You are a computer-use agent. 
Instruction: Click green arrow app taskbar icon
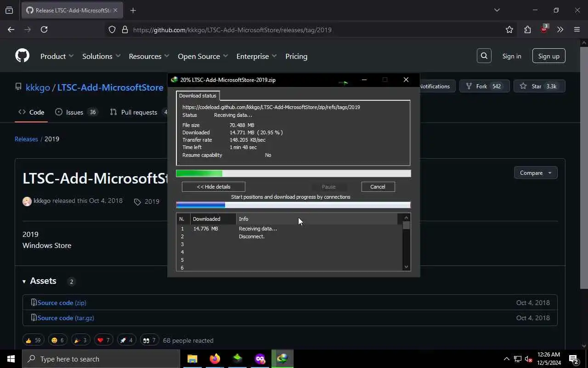pyautogui.click(x=237, y=359)
